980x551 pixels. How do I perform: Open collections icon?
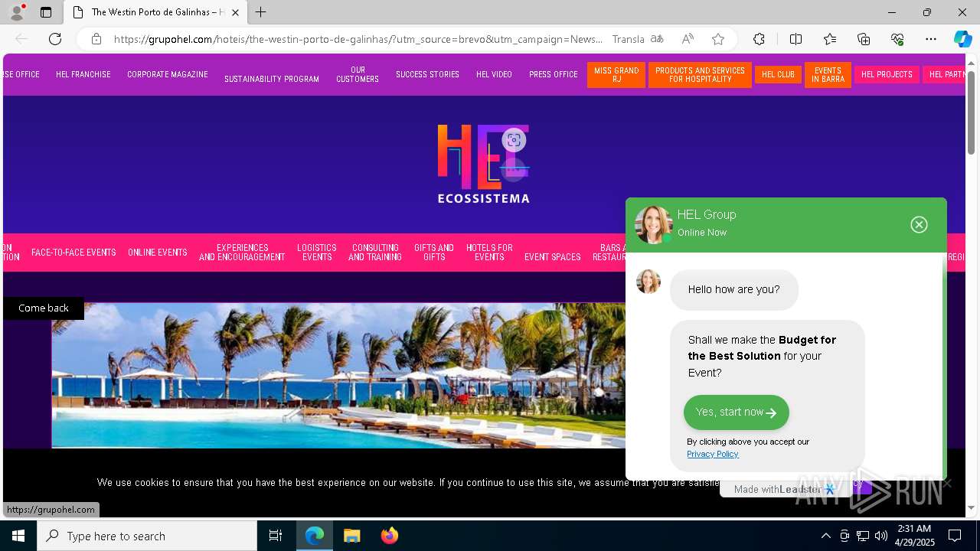coord(864,39)
